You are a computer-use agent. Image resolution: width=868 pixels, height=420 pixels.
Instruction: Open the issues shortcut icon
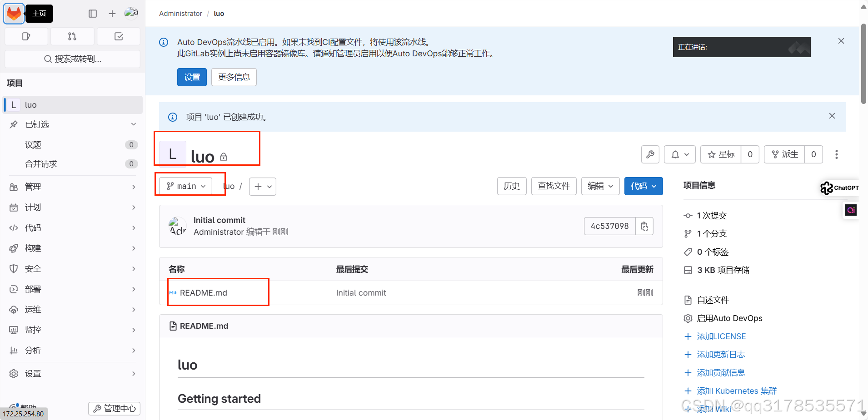(26, 36)
